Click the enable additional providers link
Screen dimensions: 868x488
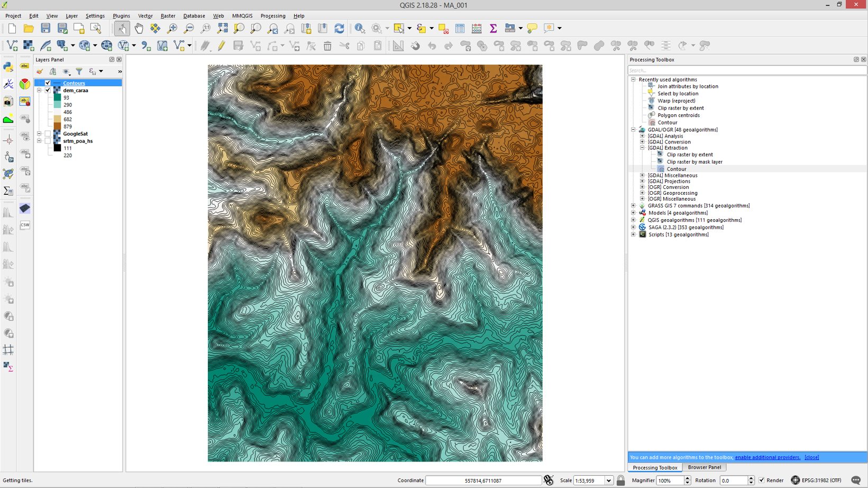768,457
